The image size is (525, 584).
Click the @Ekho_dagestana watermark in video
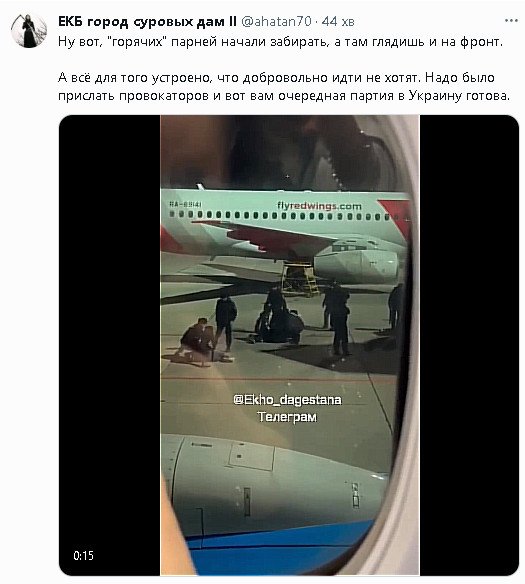[x=287, y=400]
